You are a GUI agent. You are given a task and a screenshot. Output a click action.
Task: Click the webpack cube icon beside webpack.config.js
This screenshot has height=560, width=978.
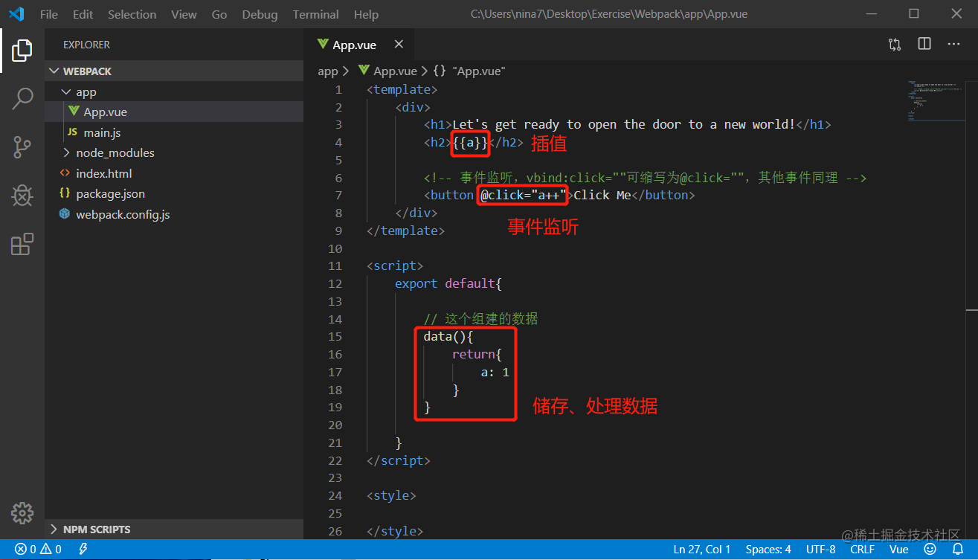65,214
